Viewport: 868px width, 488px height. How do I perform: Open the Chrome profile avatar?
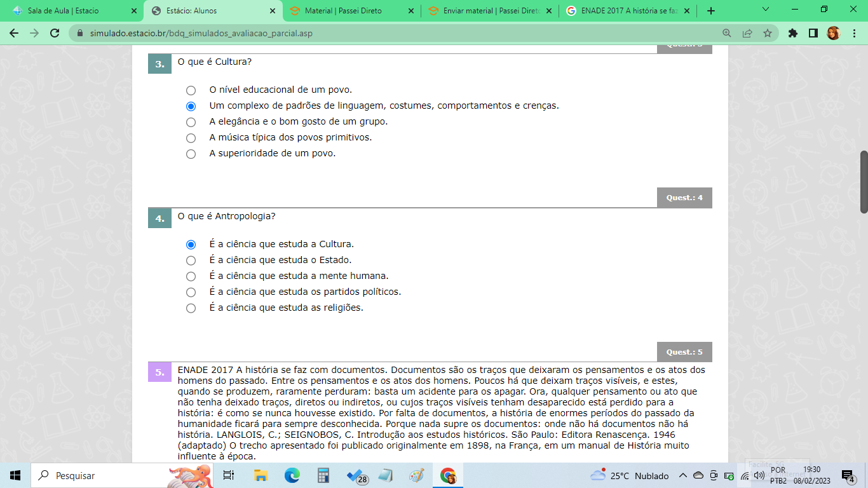tap(833, 34)
